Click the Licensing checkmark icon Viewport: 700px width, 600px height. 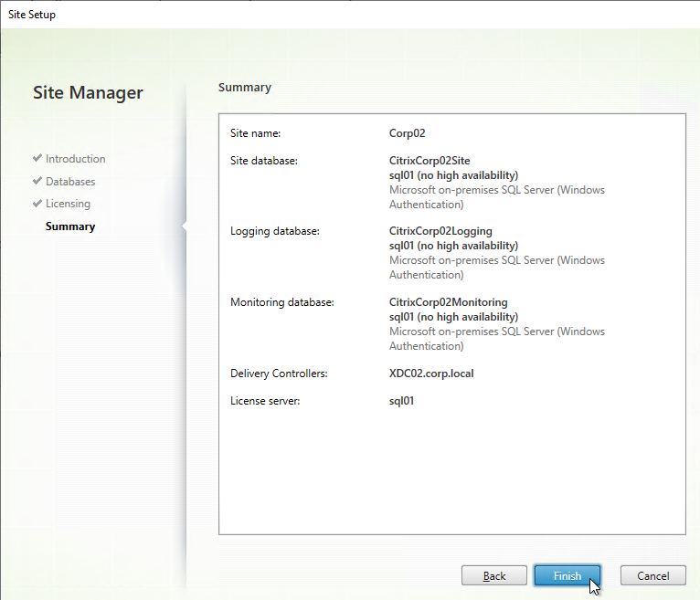coord(37,203)
